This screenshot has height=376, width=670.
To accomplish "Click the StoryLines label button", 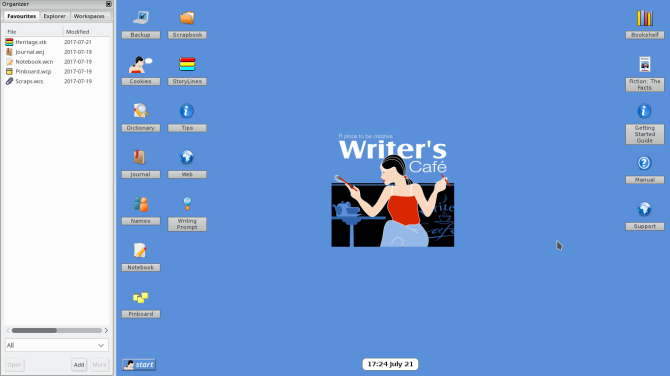I will [x=187, y=82].
